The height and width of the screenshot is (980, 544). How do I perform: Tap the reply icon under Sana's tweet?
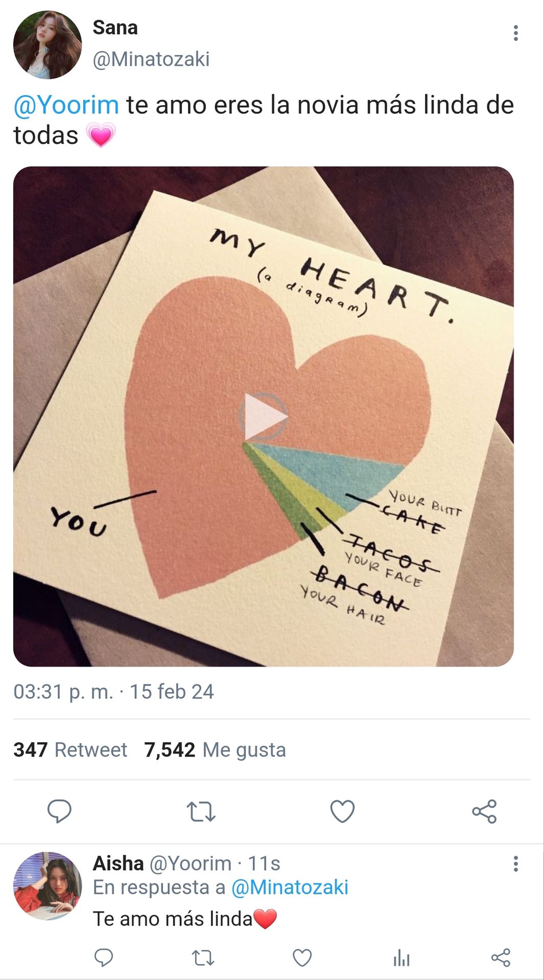tap(59, 811)
